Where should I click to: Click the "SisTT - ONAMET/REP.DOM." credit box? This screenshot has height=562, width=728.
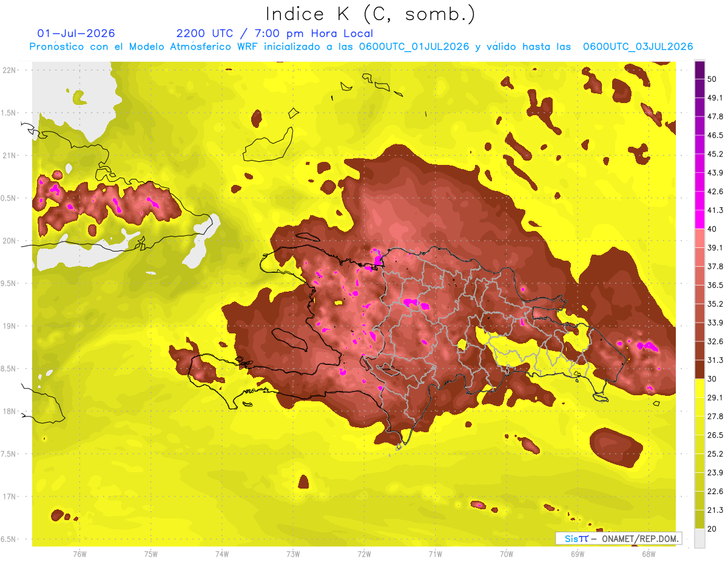(619, 538)
